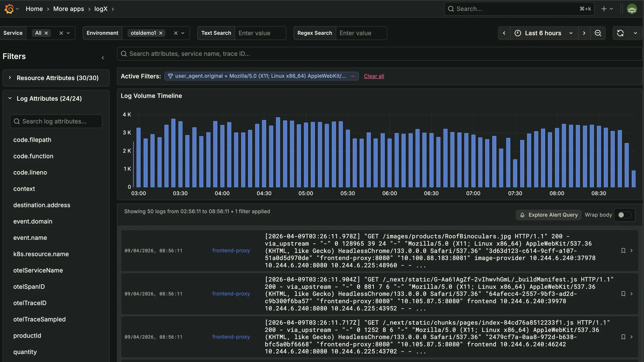
Task: Collapse the Filters side panel
Action: coord(103,58)
